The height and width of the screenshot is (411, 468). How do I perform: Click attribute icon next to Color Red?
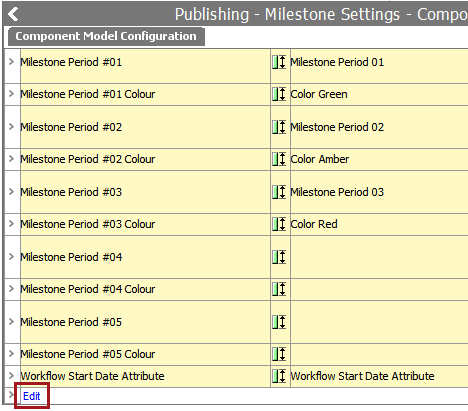pos(279,224)
